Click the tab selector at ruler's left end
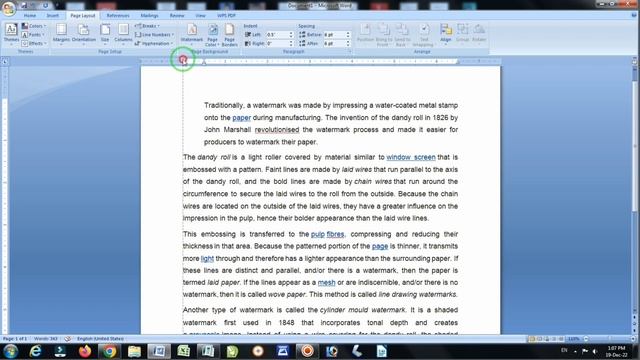This screenshot has width=640, height=360. [5, 62]
